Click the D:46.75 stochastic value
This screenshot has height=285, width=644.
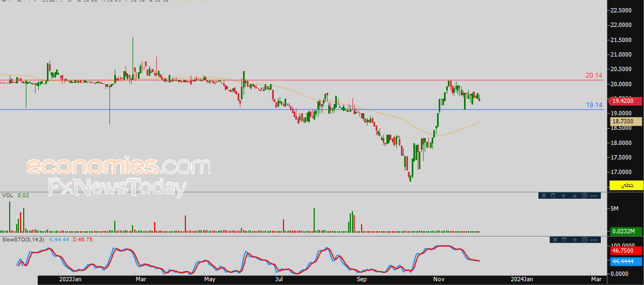click(82, 239)
